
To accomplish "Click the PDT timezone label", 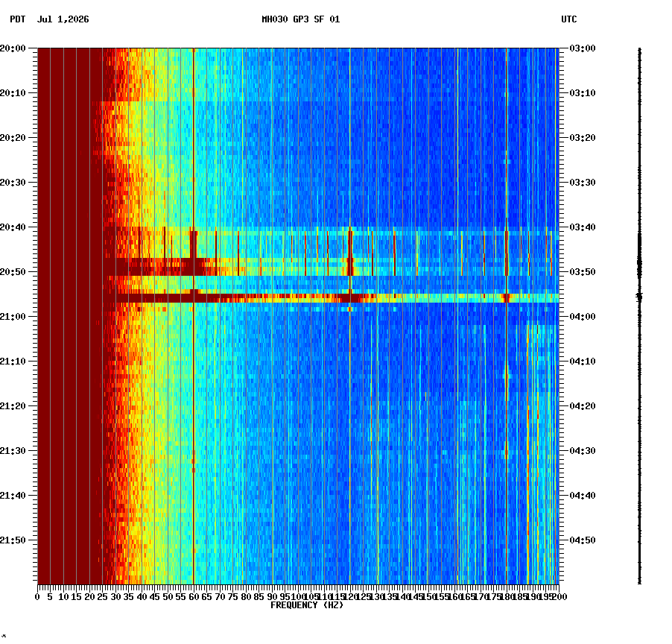I will [18, 19].
